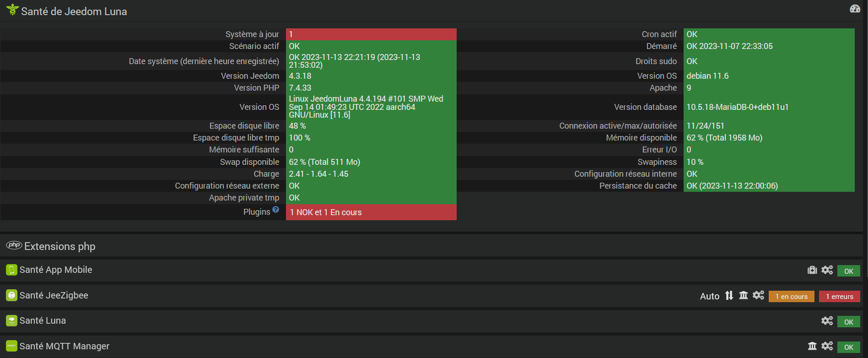The image size is (868, 358).
Task: Click the OK badge on Santé Luna
Action: pos(848,322)
